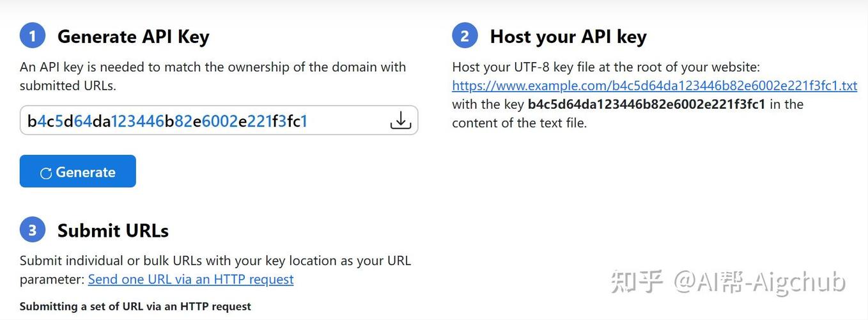The image size is (868, 320).
Task: Click the "Submit URLs" heading
Action: point(112,230)
